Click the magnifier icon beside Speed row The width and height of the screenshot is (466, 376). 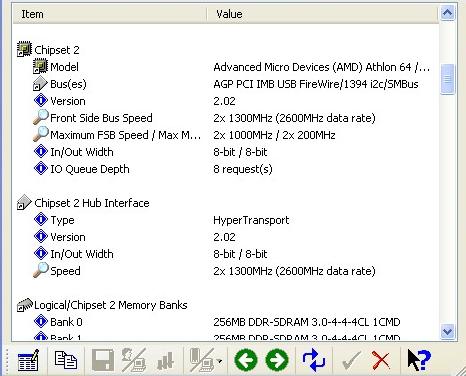point(41,270)
